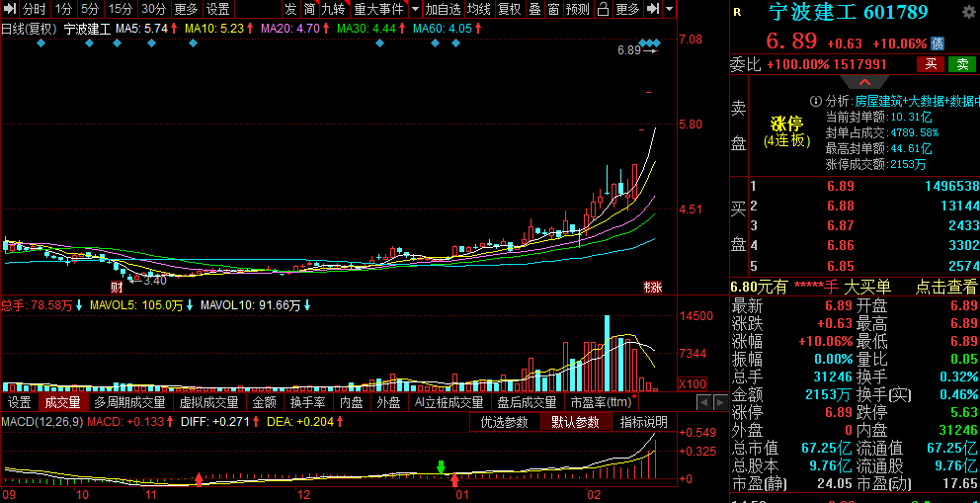980x503 pixels.
Task: Click the red candlestick icon in the top-left corner
Action: [x=10, y=9]
